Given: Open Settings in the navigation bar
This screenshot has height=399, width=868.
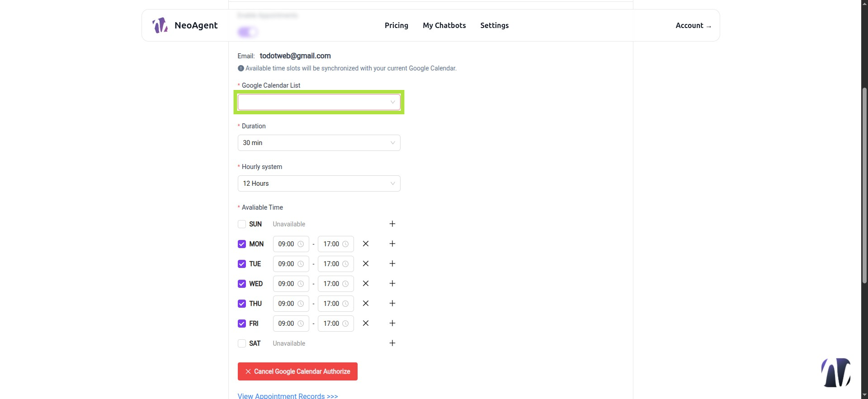Looking at the screenshot, I should pyautogui.click(x=495, y=25).
